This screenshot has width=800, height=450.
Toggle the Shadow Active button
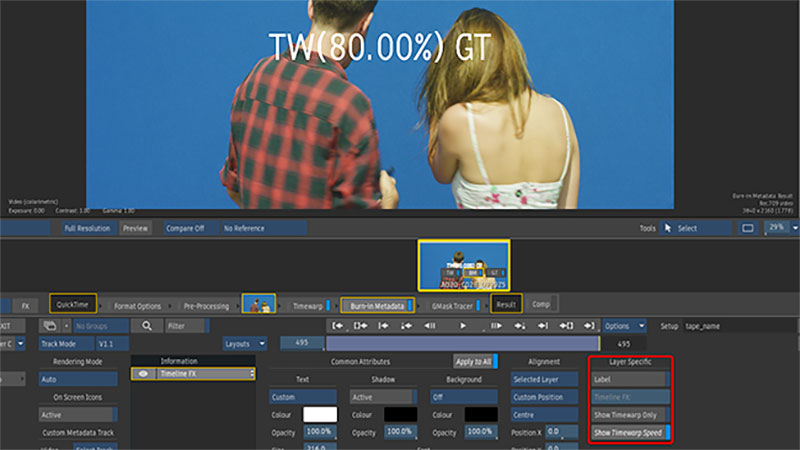[x=383, y=397]
